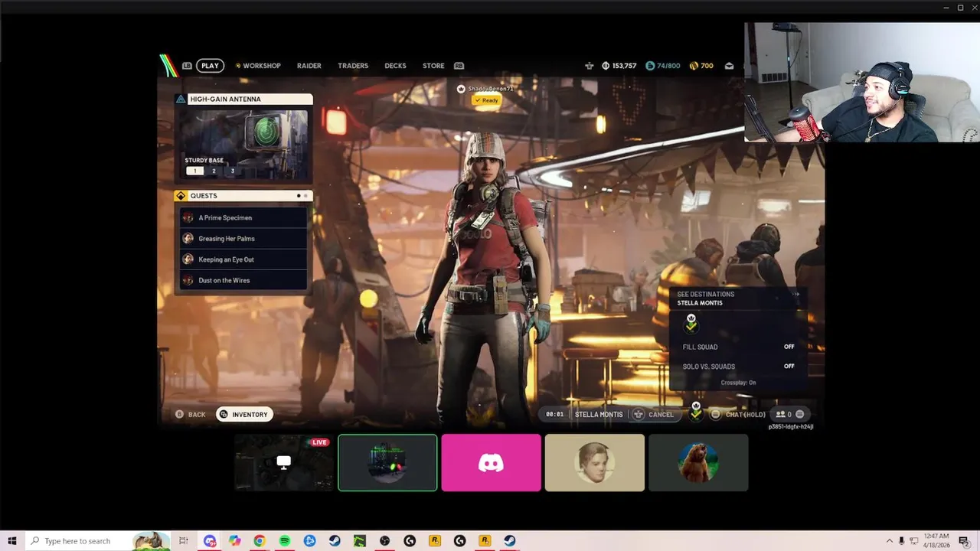Viewport: 980px width, 551px height.
Task: Click A Prime Specimen quest giver portrait
Action: [188, 217]
